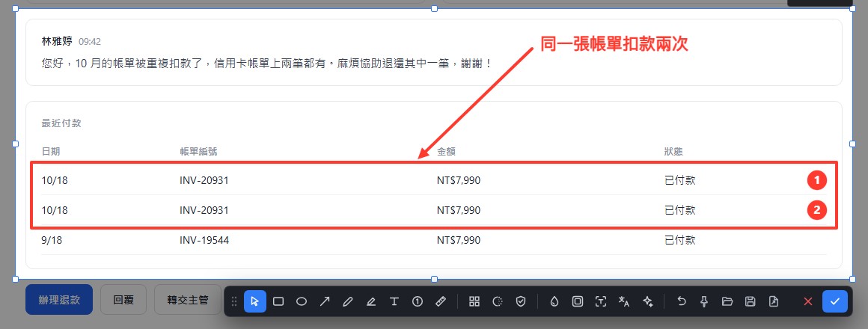Save the screenshot with the disk icon
This screenshot has height=329, width=868.
(750, 301)
